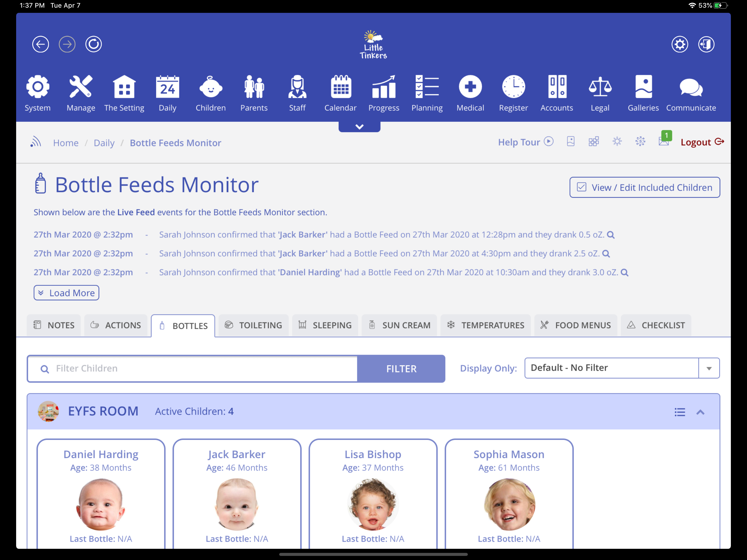Click the FILTER button
Screen dimensions: 747x560
pos(401,369)
